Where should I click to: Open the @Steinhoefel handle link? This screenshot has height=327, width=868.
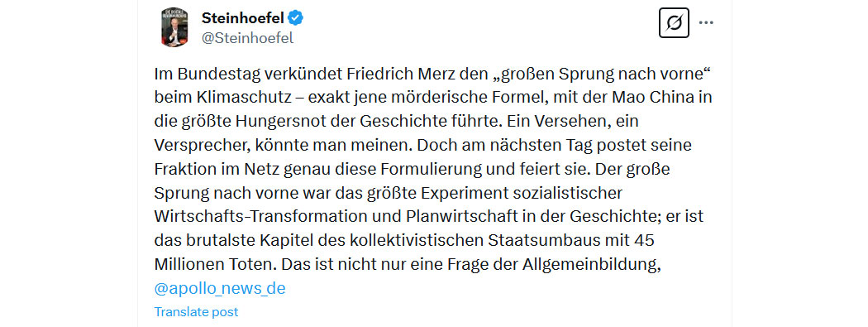click(247, 38)
